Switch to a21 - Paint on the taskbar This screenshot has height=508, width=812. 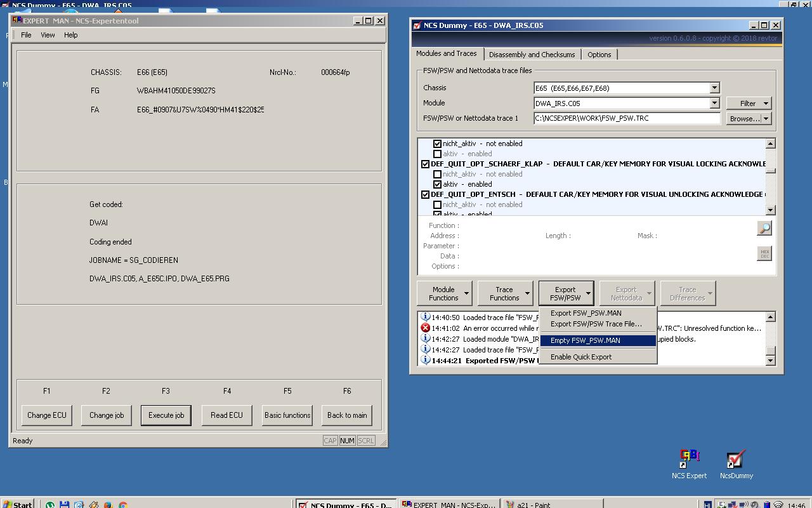[551, 504]
